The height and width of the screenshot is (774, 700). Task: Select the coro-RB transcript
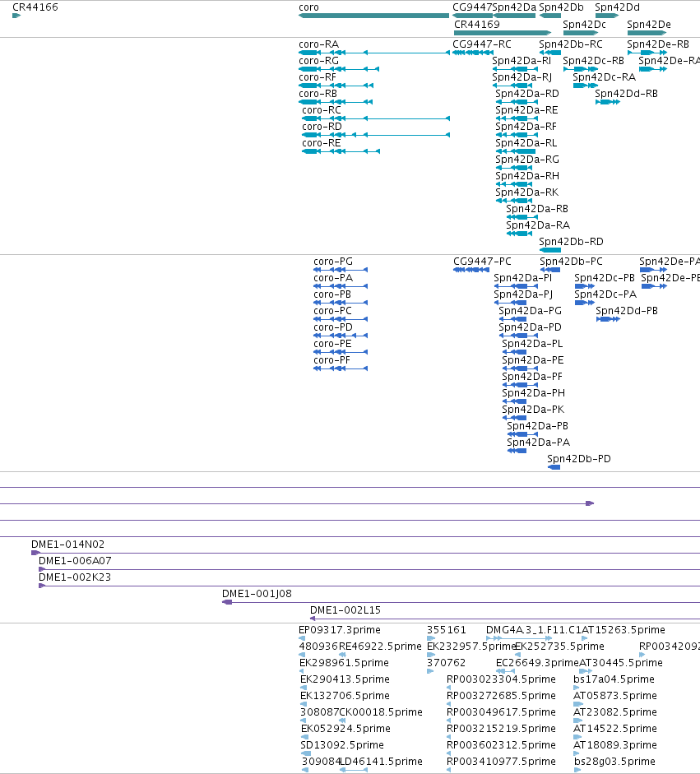pos(336,102)
